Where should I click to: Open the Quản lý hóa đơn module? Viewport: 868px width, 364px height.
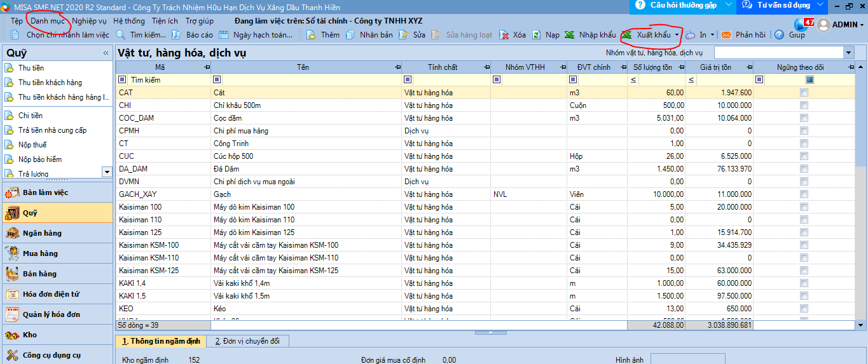click(x=58, y=314)
